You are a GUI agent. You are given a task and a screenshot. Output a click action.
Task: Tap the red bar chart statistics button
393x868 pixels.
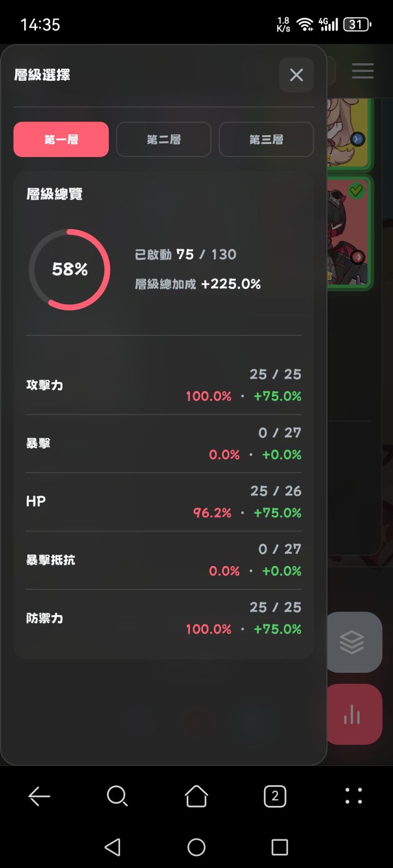point(354,714)
